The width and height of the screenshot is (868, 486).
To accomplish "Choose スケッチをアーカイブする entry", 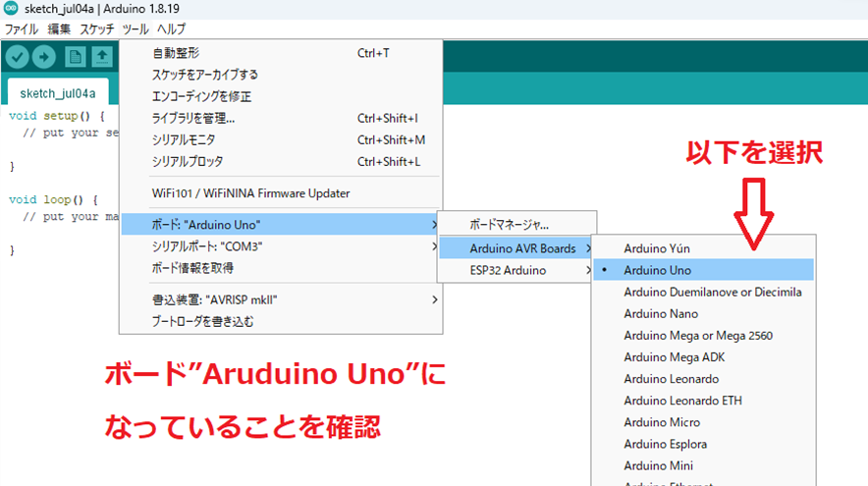I will [281, 75].
